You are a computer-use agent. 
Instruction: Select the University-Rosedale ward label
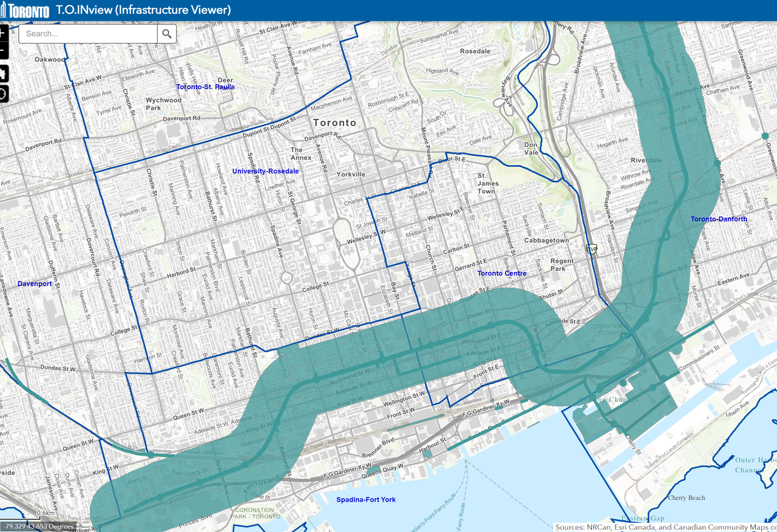(x=265, y=172)
